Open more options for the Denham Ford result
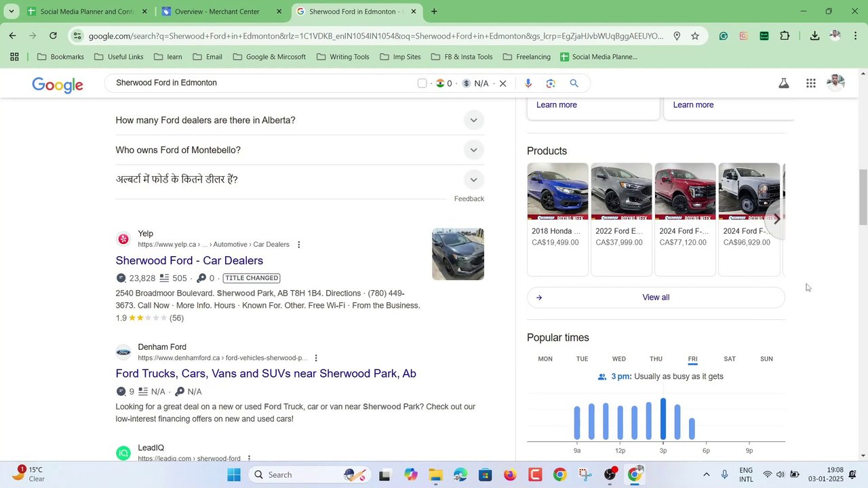This screenshot has width=868, height=488. click(x=316, y=358)
